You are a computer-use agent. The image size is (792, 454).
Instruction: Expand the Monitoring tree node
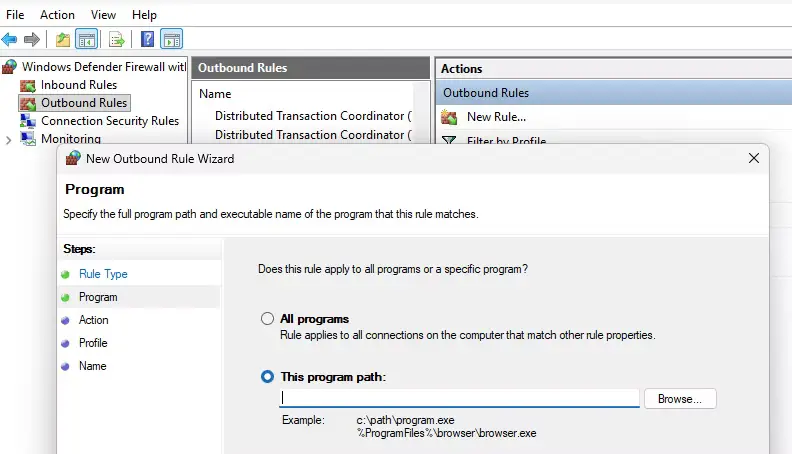click(9, 140)
